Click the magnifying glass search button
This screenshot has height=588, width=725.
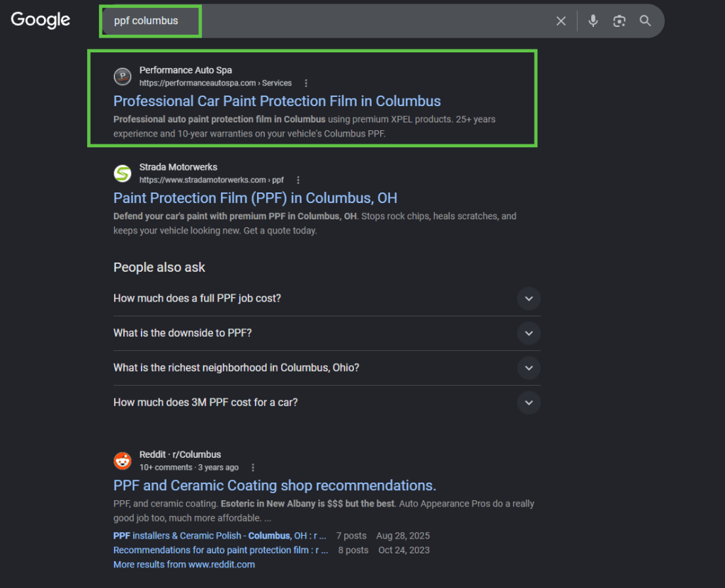tap(646, 21)
